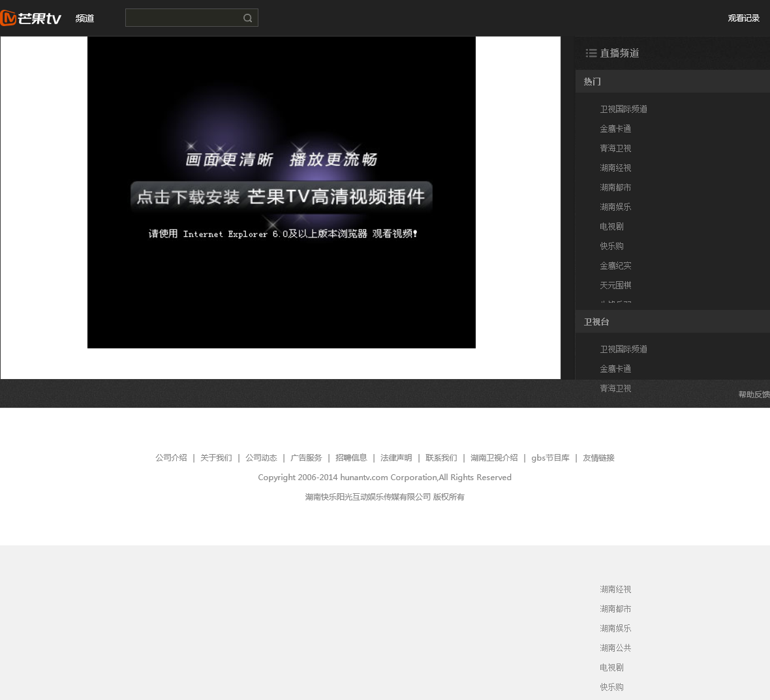Expand the 热门 channel section
Image resolution: width=770 pixels, height=700 pixels.
(x=673, y=82)
